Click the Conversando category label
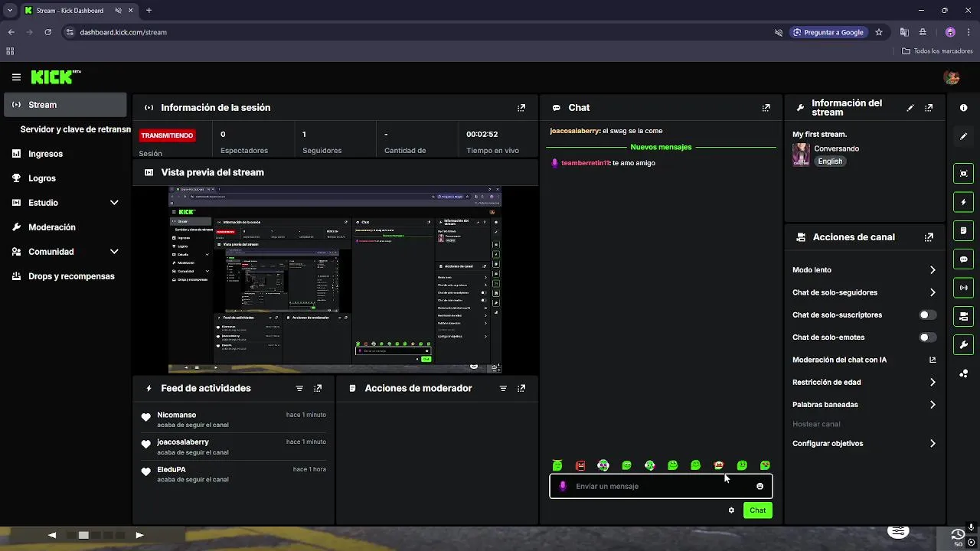980x551 pixels. 836,148
